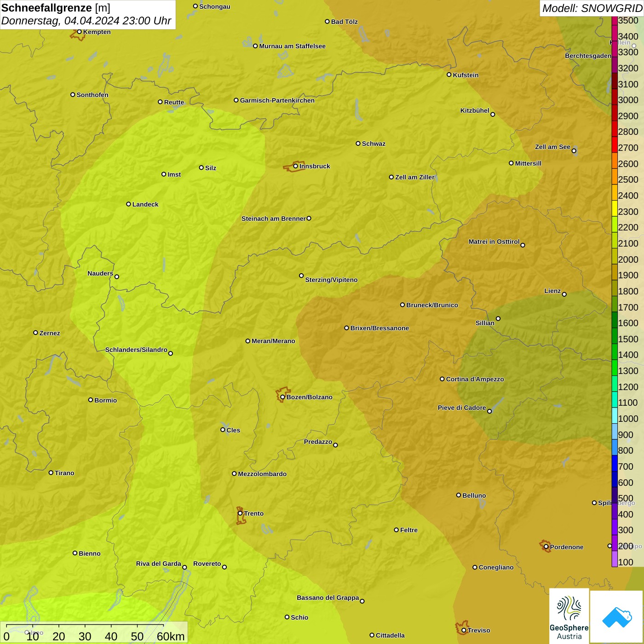
Task: Click the Pordenone map label
Action: pyautogui.click(x=567, y=547)
